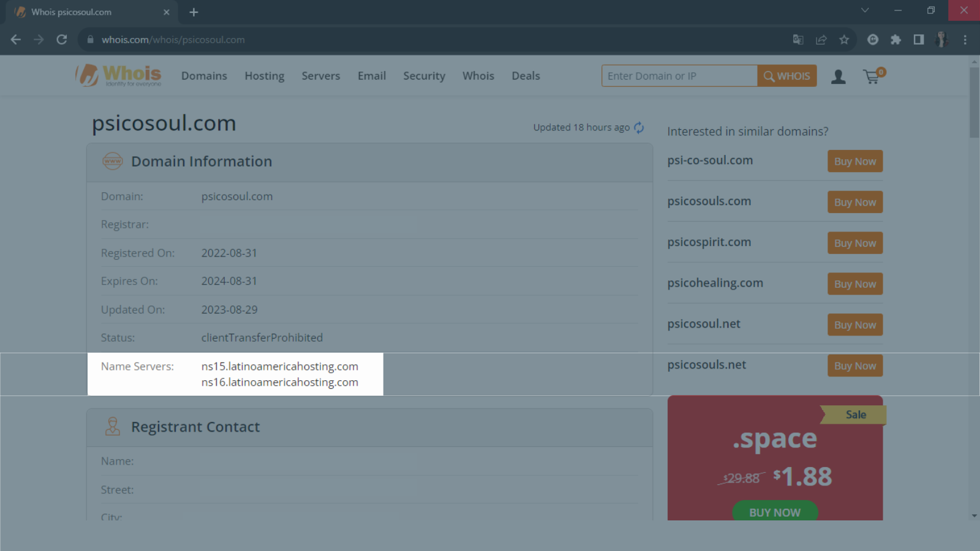The width and height of the screenshot is (980, 551).
Task: Click the circular extension icon in toolbar
Action: [873, 40]
